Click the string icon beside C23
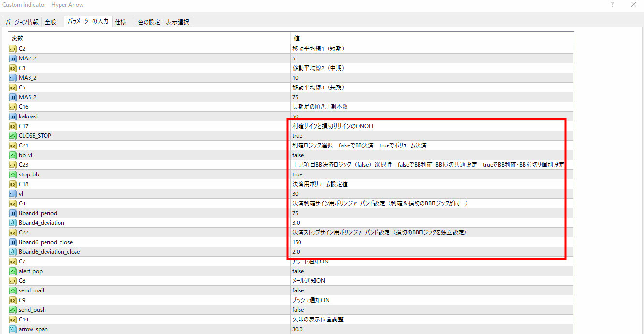This screenshot has height=334, width=644. pos(13,164)
